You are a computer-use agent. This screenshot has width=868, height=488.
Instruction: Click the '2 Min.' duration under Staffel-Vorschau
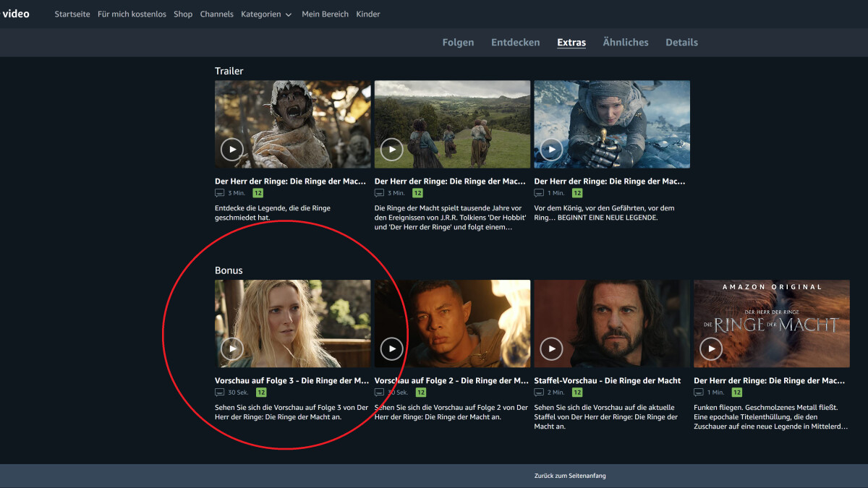click(556, 393)
